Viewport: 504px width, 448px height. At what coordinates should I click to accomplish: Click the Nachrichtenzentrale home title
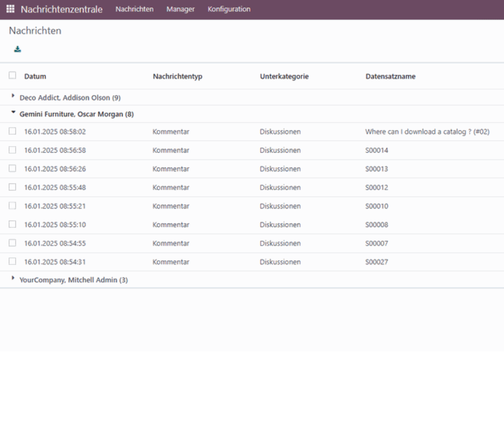coord(62,9)
